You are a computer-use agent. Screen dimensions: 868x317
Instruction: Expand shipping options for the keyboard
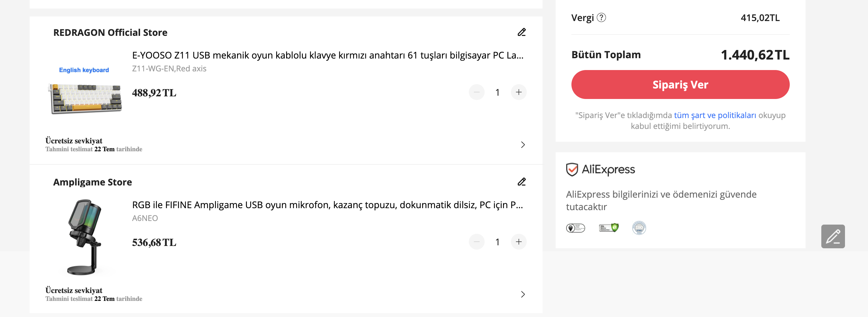pos(523,145)
